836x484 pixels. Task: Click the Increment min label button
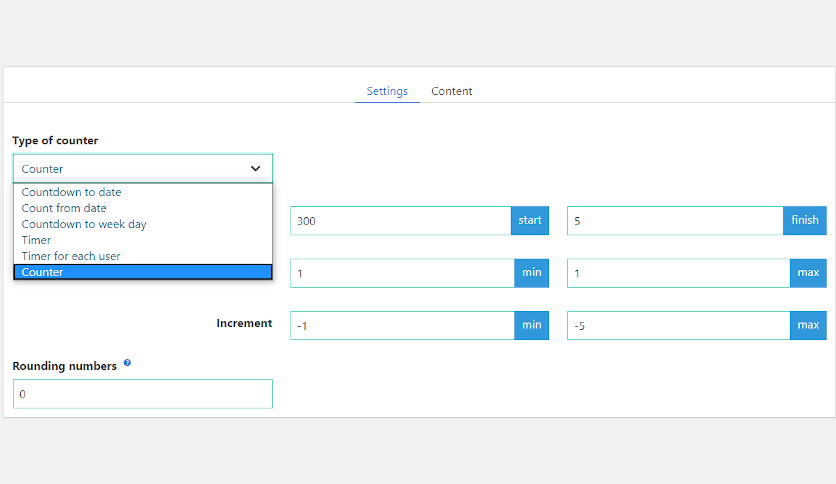[x=531, y=325]
